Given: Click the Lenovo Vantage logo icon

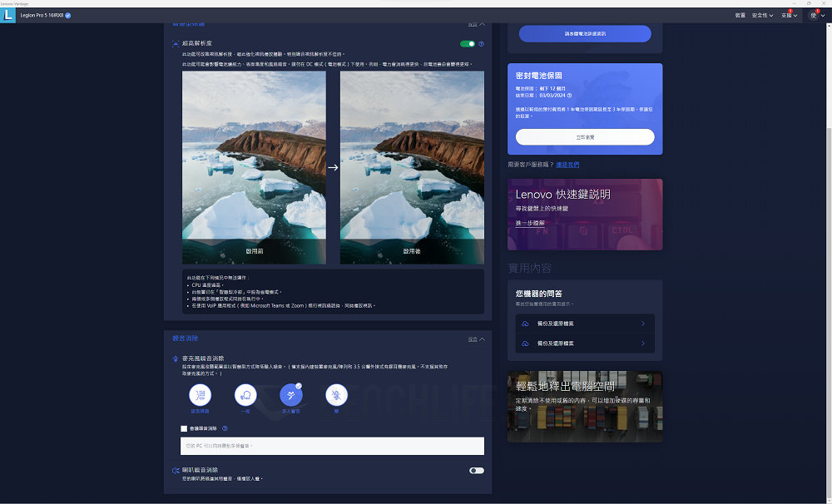Looking at the screenshot, I should pos(8,15).
